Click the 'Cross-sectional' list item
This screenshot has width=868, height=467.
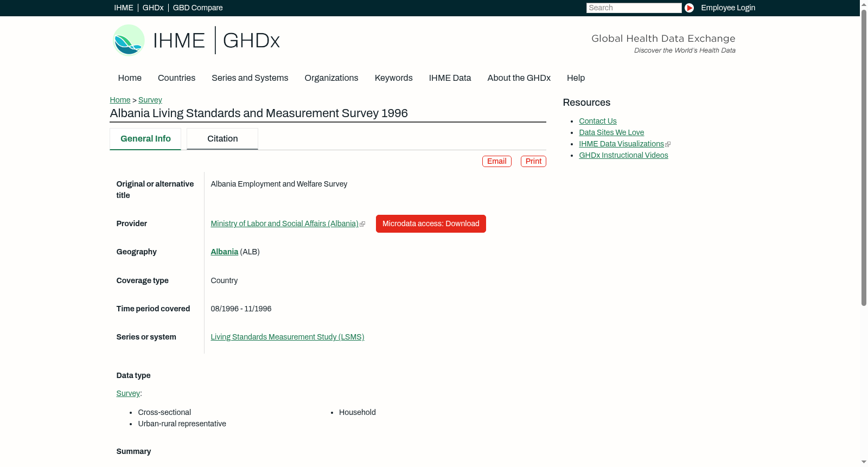(x=164, y=412)
